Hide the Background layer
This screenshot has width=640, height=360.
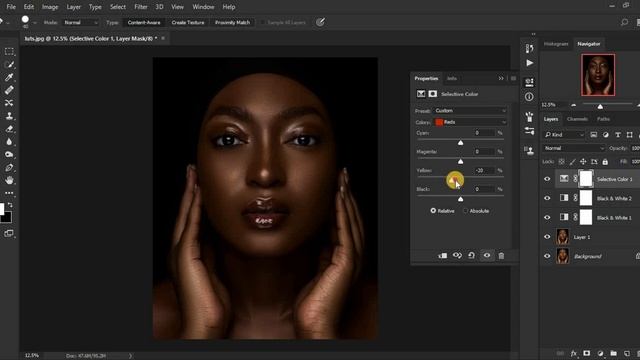click(x=547, y=256)
